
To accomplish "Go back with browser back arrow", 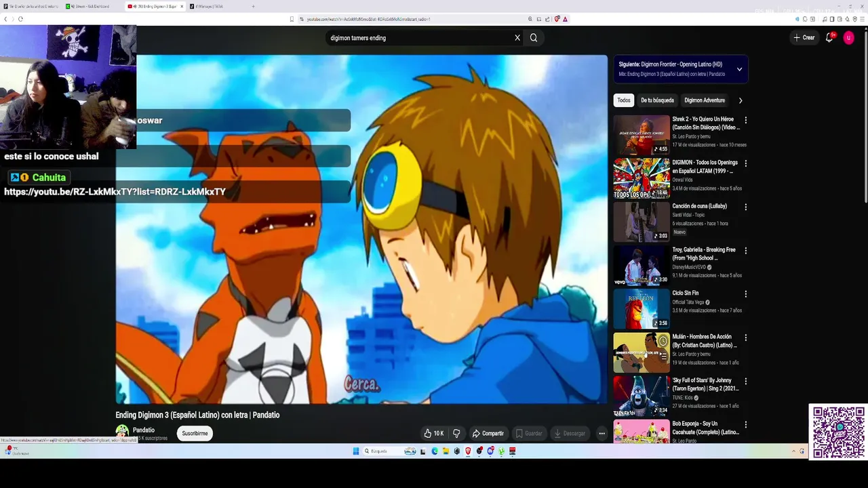I will click(5, 19).
